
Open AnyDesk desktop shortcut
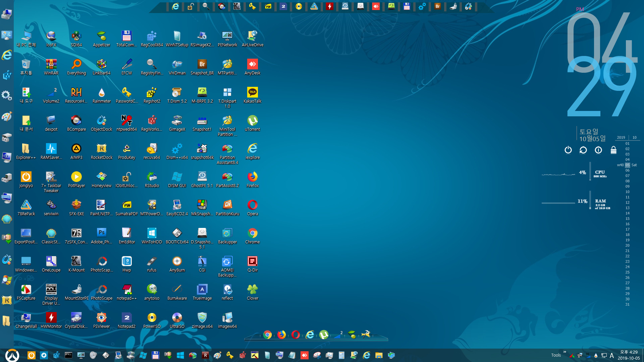[252, 67]
